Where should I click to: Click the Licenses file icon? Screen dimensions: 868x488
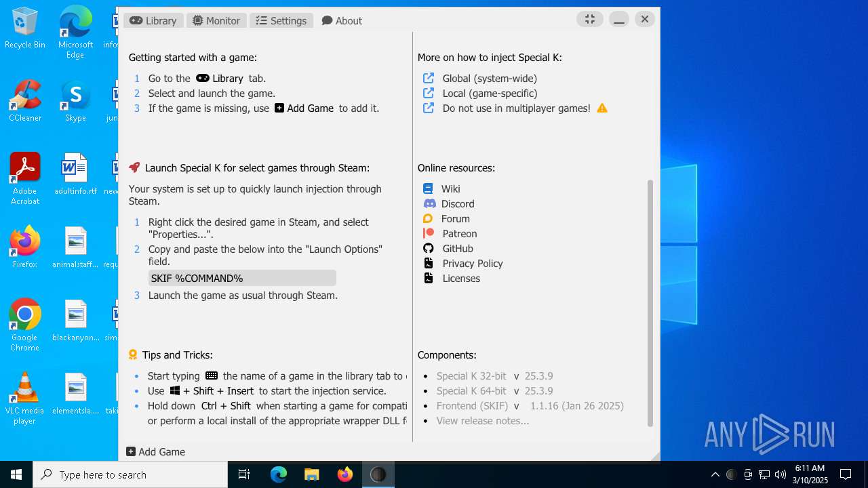429,279
